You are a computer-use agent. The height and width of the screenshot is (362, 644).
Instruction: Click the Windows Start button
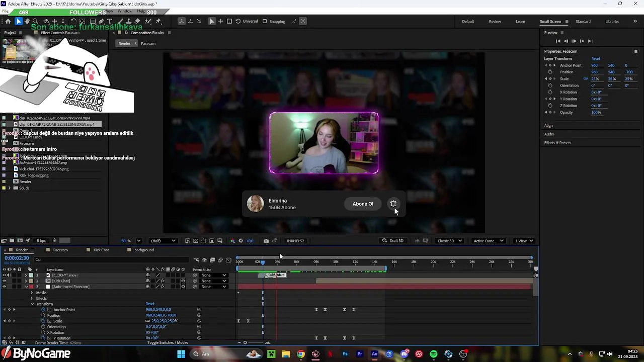click(x=181, y=354)
